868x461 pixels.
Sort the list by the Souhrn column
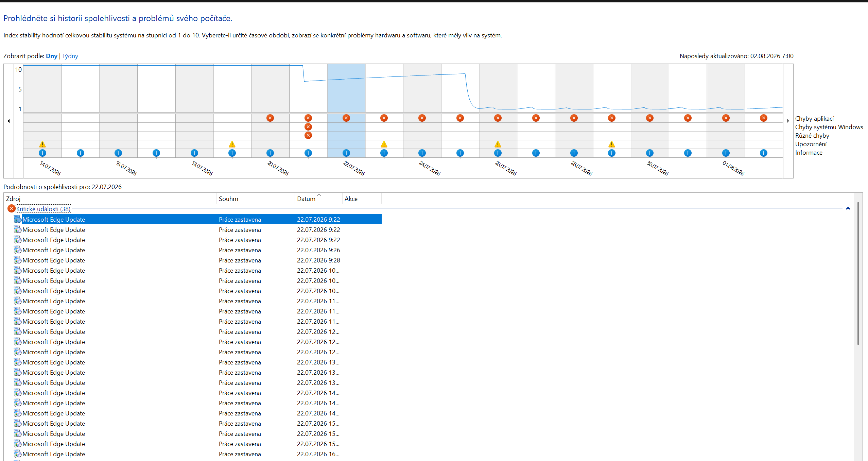(x=256, y=199)
